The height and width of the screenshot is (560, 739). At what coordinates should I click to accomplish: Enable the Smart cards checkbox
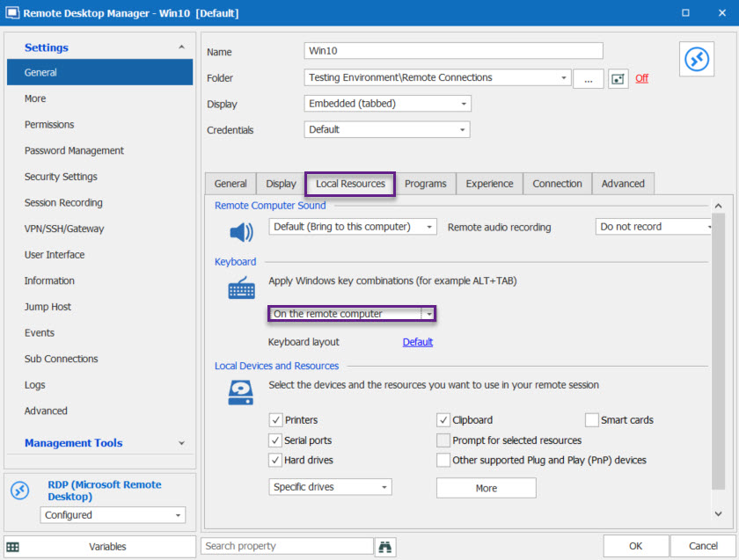(x=592, y=420)
